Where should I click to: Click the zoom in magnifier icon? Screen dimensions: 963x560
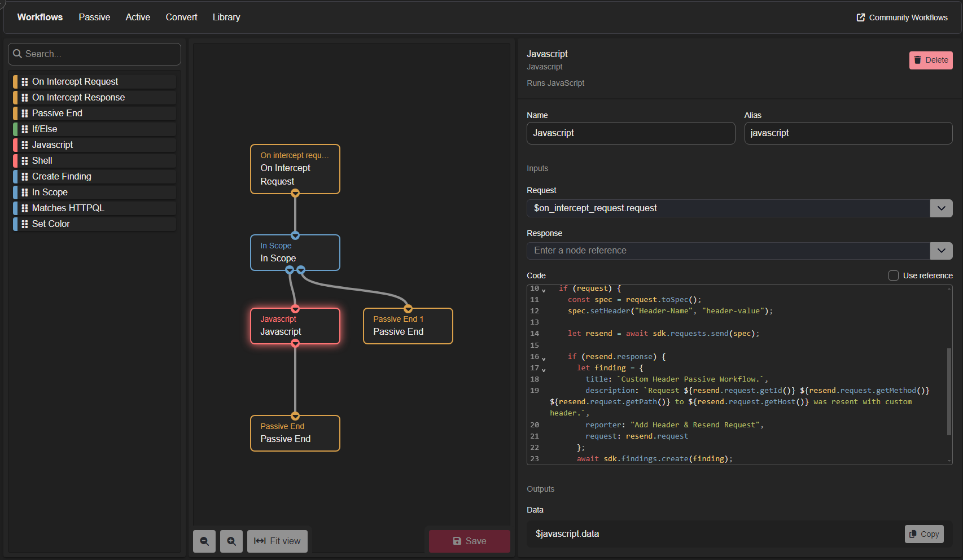tap(231, 541)
